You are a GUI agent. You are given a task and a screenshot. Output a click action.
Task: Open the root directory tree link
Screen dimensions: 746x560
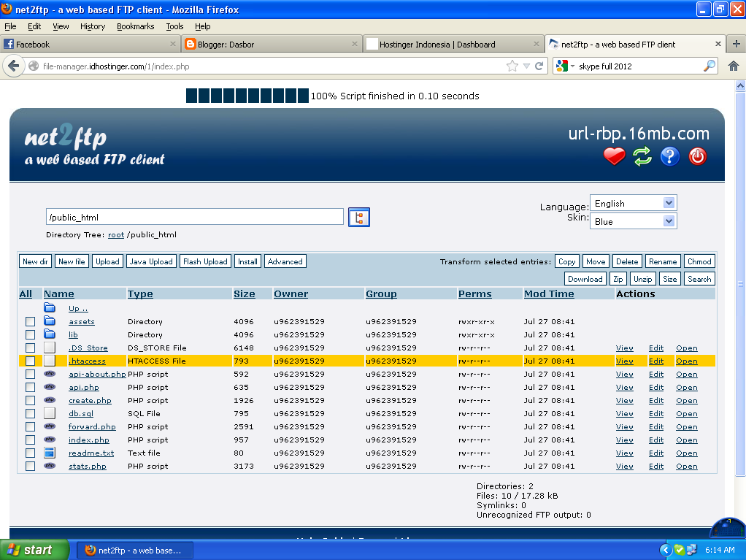[116, 234]
